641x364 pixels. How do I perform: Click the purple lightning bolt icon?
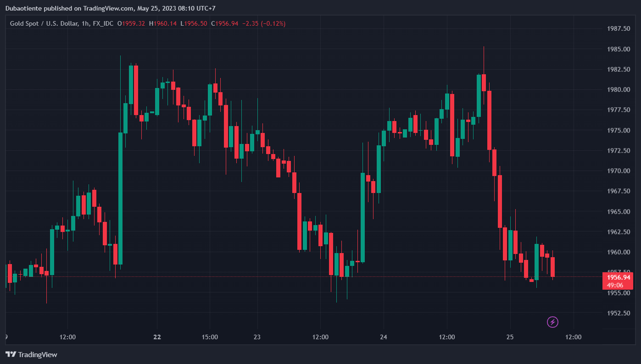pyautogui.click(x=552, y=322)
